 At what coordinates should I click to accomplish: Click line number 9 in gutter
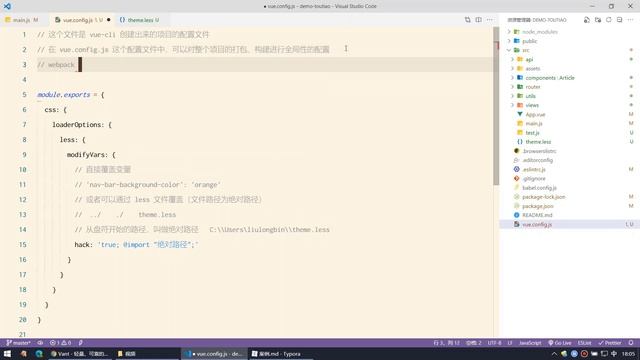pyautogui.click(x=24, y=155)
